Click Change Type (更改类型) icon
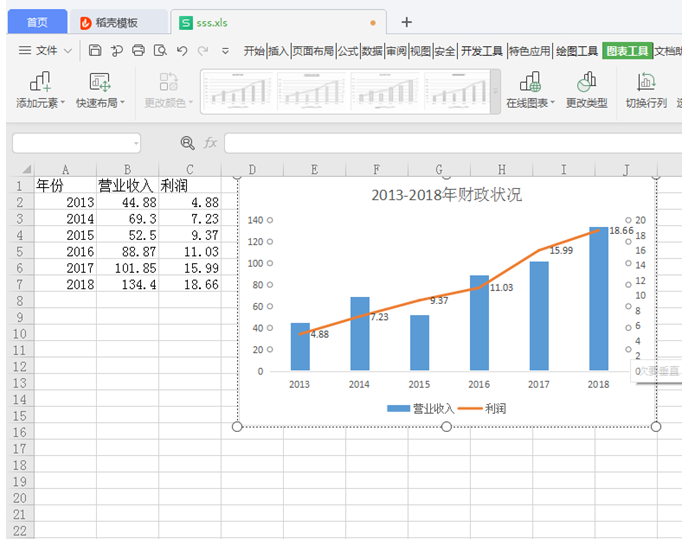 pos(587,82)
